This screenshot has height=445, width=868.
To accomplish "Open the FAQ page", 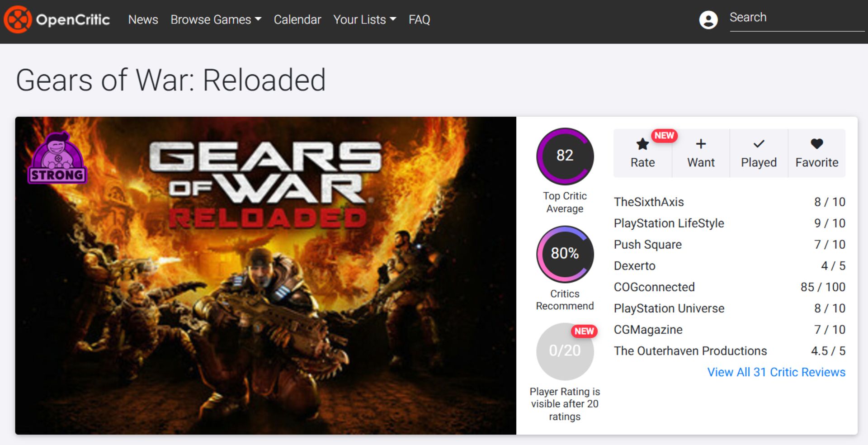I will point(419,19).
